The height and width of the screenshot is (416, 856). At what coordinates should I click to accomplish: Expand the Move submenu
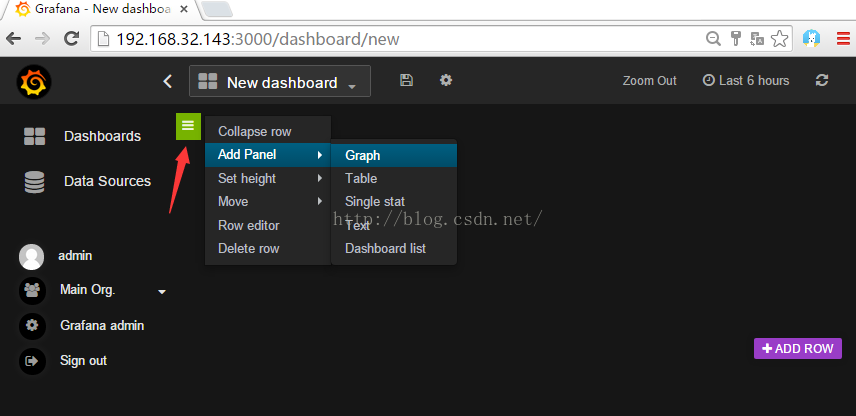coord(268,201)
